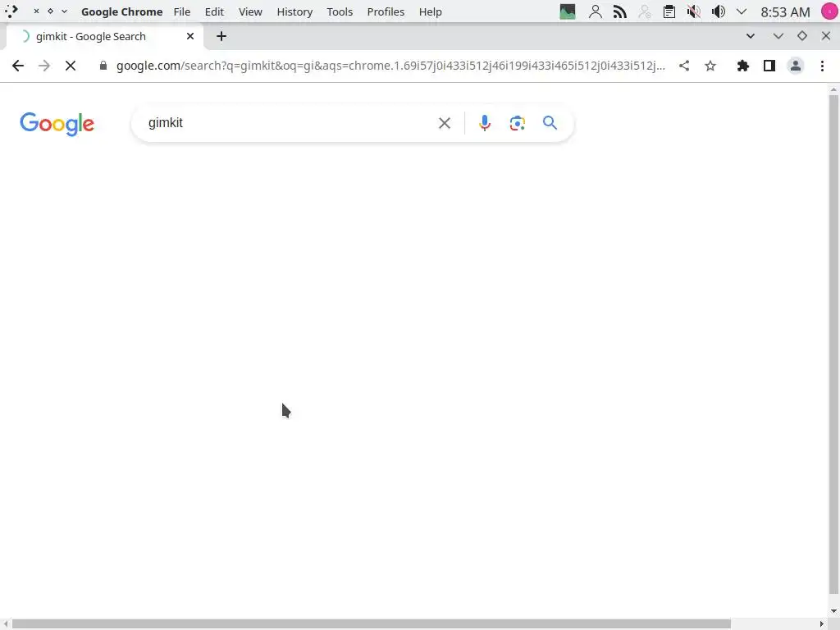Select the gimkit - Google Search tab
This screenshot has width=840, height=630.
tap(105, 36)
